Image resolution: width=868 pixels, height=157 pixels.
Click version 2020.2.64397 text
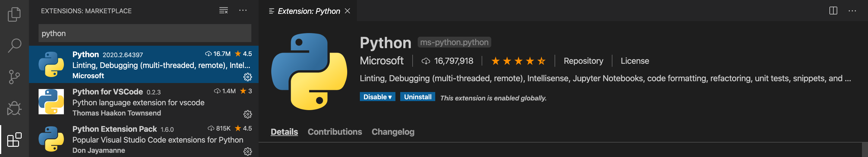(123, 55)
